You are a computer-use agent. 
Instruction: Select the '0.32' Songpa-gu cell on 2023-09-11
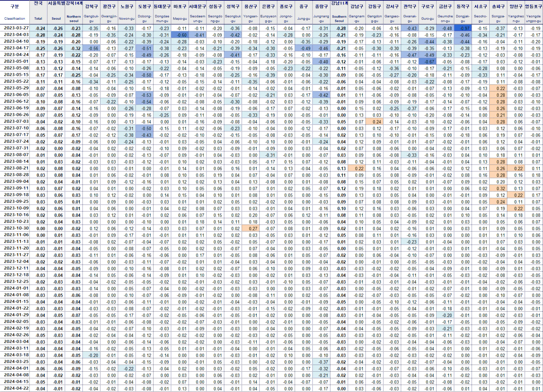pyautogui.click(x=498, y=188)
